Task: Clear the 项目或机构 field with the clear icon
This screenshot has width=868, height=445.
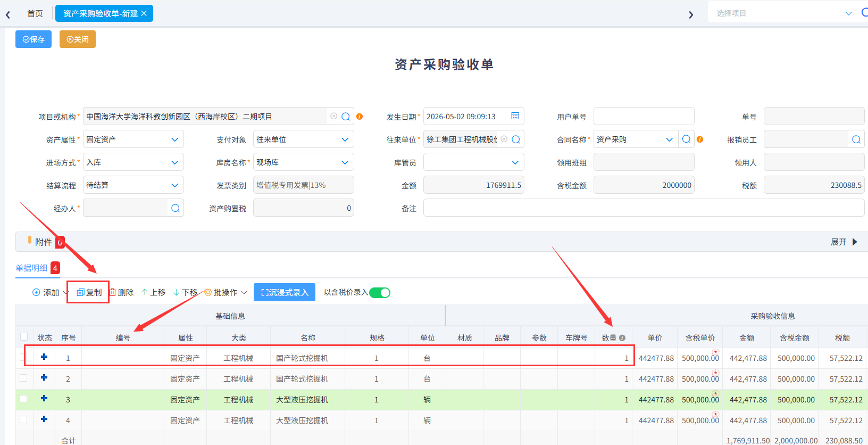Action: coord(333,116)
